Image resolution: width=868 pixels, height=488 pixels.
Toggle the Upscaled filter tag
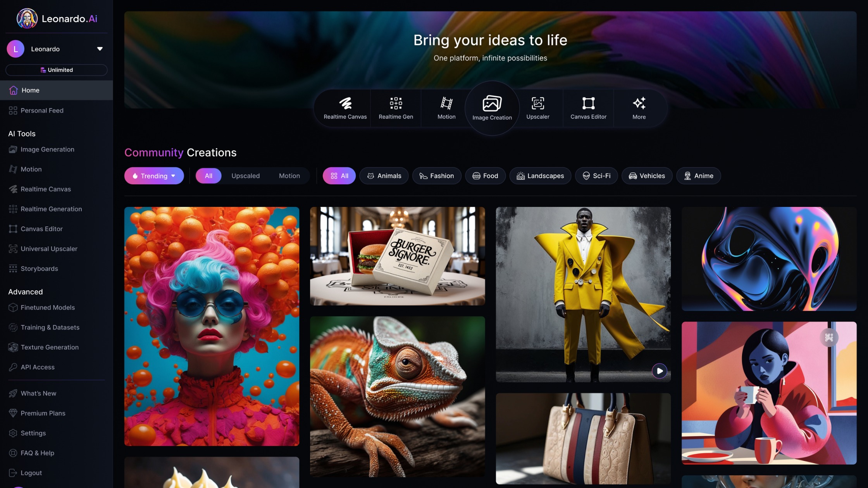click(245, 175)
